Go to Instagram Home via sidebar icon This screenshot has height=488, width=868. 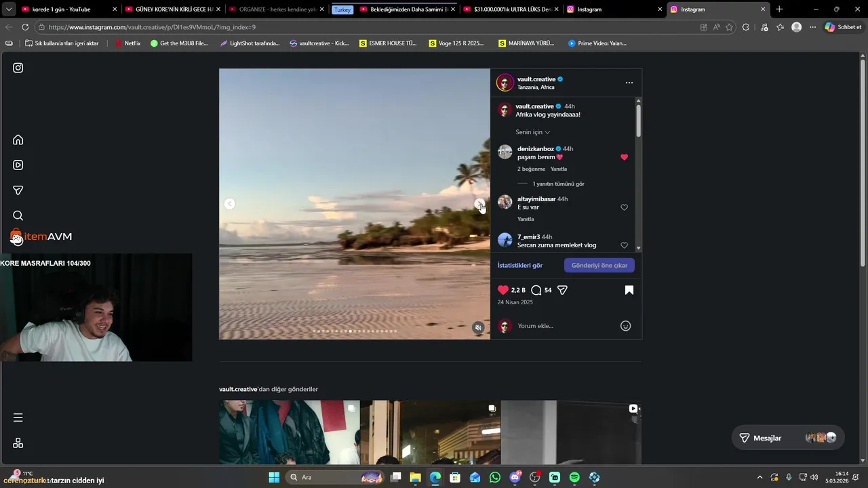coord(18,140)
